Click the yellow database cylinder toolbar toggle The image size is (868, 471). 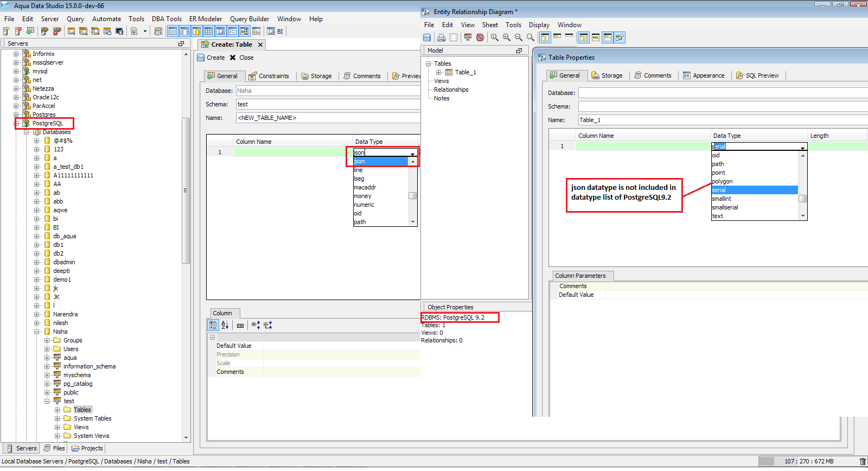coord(196,31)
